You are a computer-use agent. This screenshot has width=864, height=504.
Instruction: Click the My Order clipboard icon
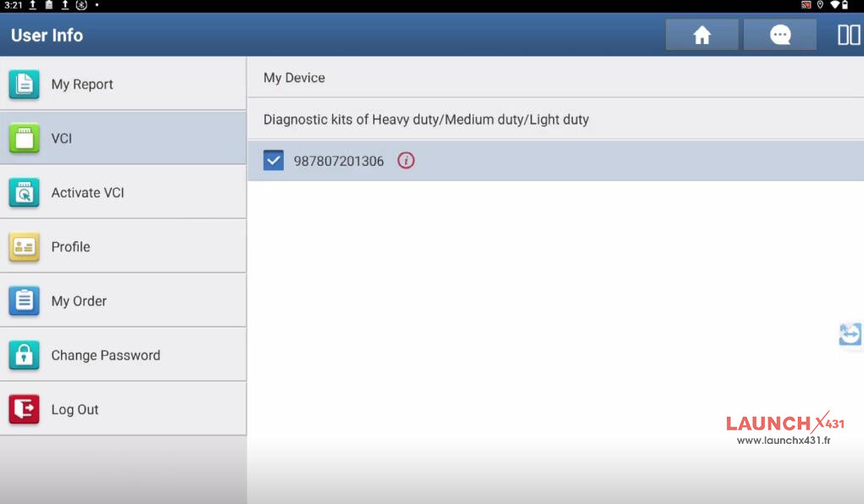click(x=24, y=302)
